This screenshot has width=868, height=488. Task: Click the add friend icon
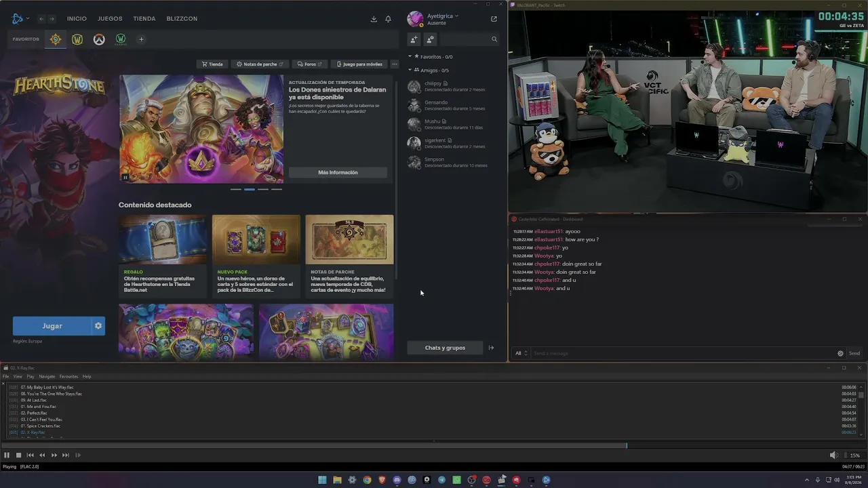414,39
